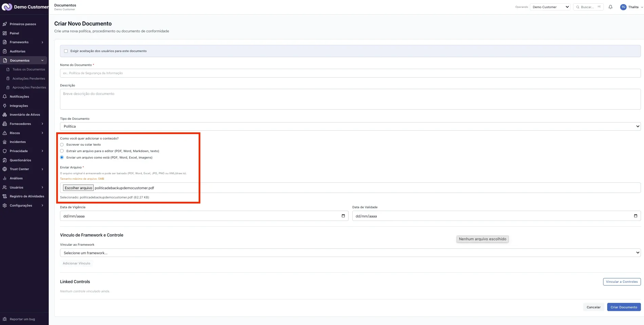Click the Reportar um bug icon

(x=5, y=319)
